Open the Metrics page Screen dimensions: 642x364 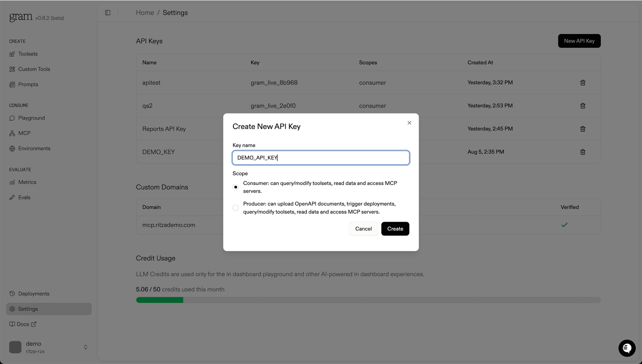point(27,182)
